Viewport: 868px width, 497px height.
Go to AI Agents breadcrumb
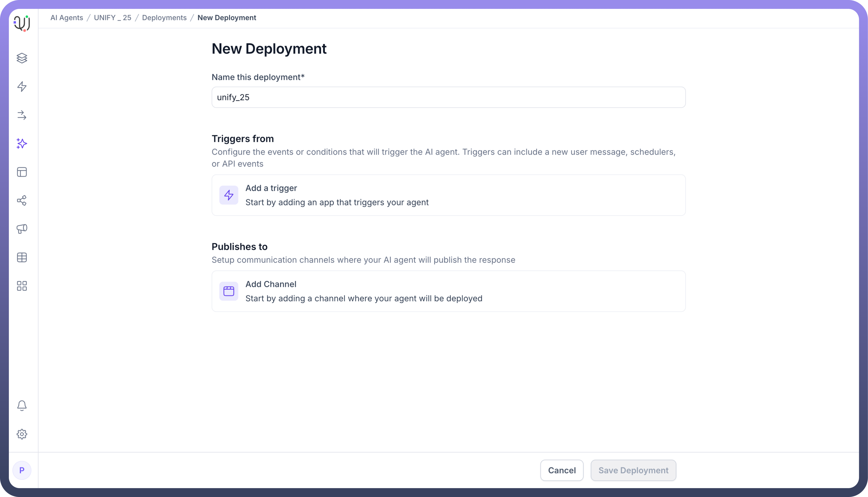67,18
